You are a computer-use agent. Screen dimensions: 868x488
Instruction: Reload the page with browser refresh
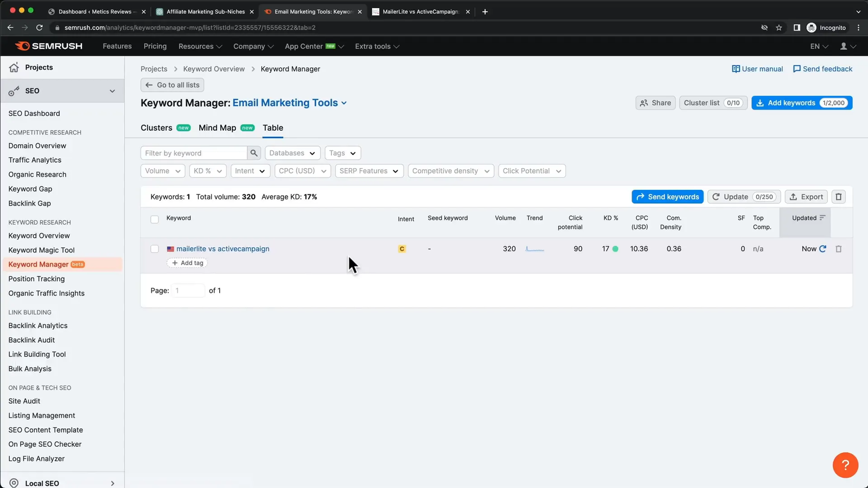(x=39, y=28)
